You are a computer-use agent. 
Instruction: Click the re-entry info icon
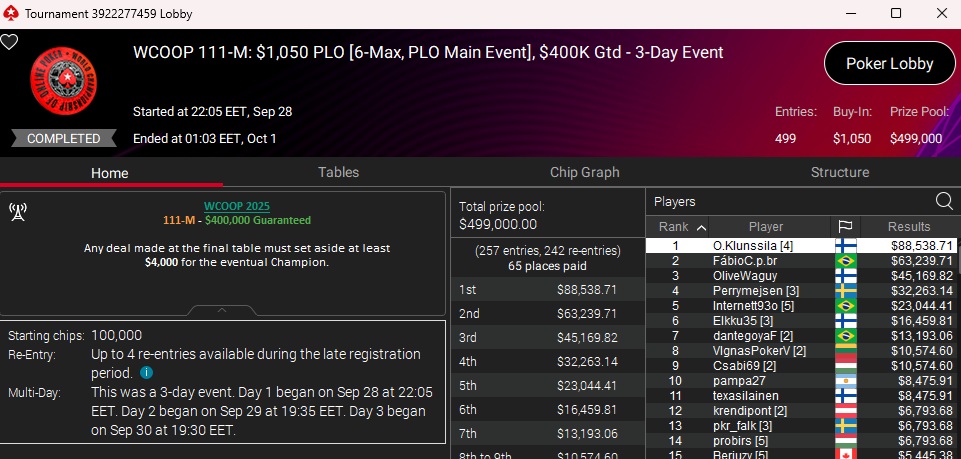point(146,373)
